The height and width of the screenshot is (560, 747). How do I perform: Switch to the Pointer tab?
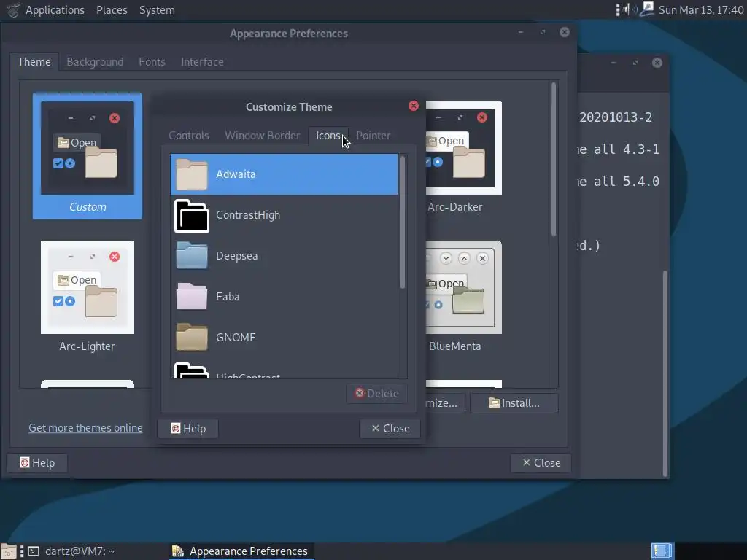373,136
